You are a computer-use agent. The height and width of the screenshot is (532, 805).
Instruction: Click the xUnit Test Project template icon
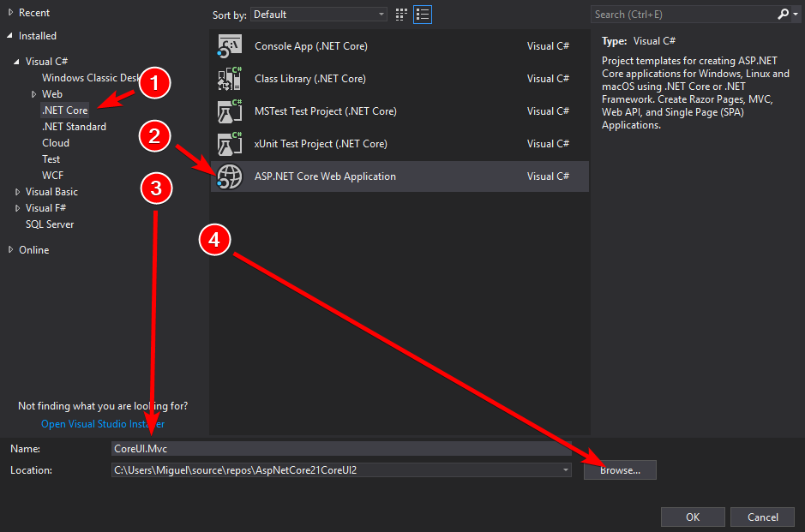coord(229,144)
